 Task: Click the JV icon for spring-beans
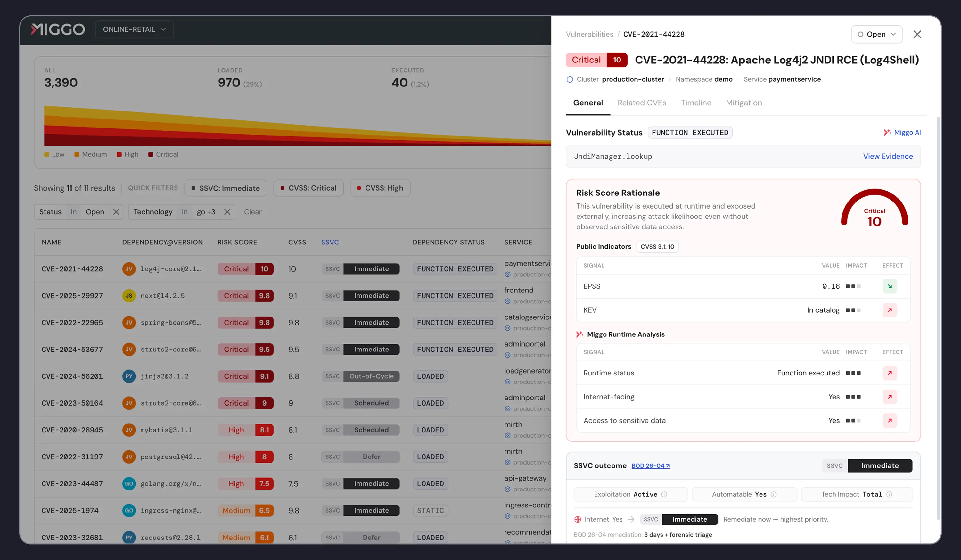(129, 323)
